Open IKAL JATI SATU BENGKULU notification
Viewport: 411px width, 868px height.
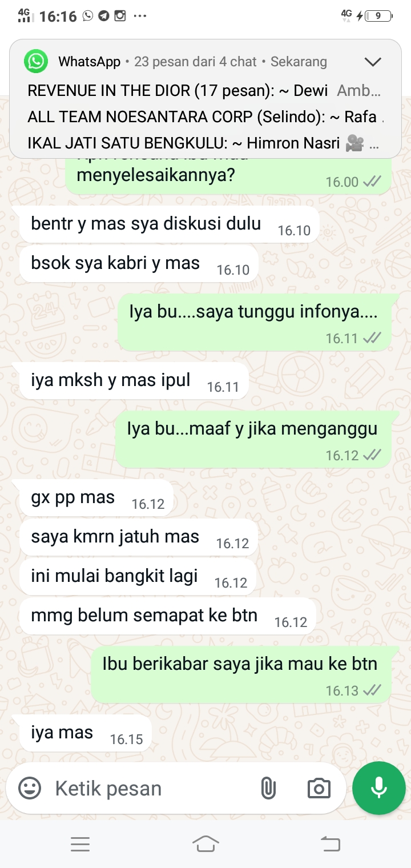(x=204, y=144)
